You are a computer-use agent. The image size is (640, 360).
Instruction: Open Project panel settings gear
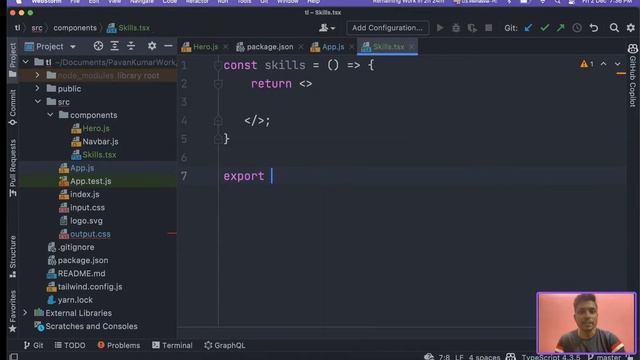pyautogui.click(x=152, y=46)
